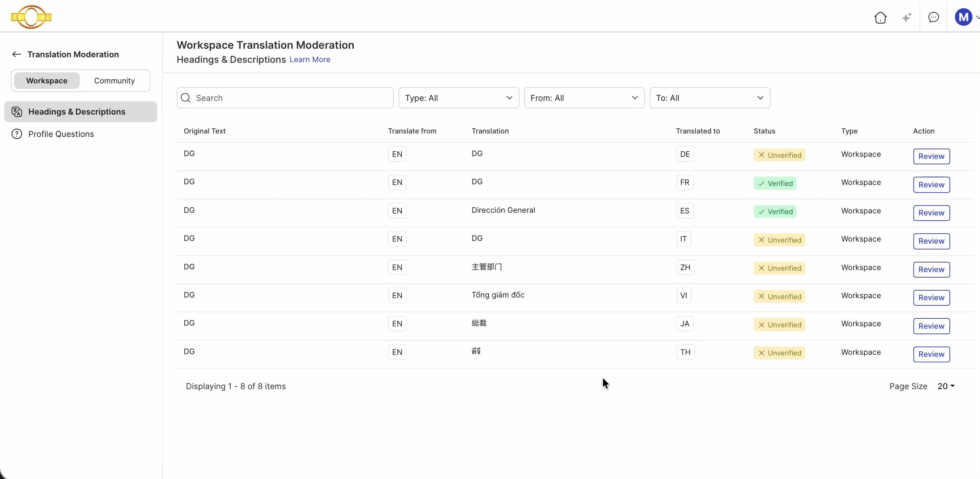The width and height of the screenshot is (980, 479).
Task: Switch to the Community tab
Action: 114,81
